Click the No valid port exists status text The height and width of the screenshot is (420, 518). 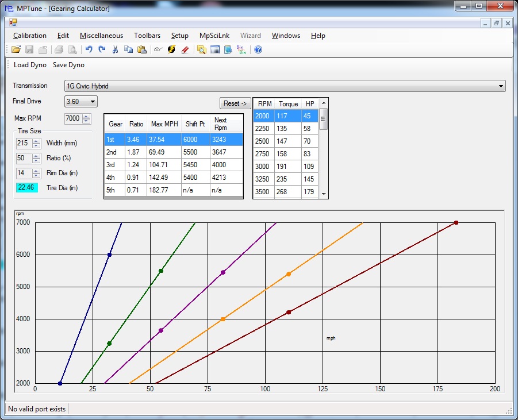37,409
